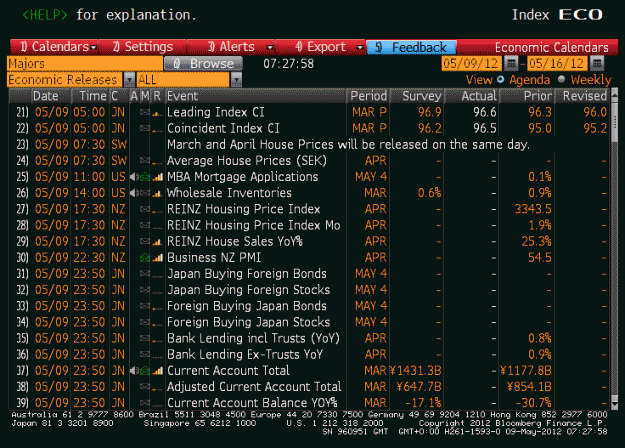Click the envelope icon for Wholesale Inventories
Image resolution: width=625 pixels, height=448 pixels.
[x=145, y=193]
